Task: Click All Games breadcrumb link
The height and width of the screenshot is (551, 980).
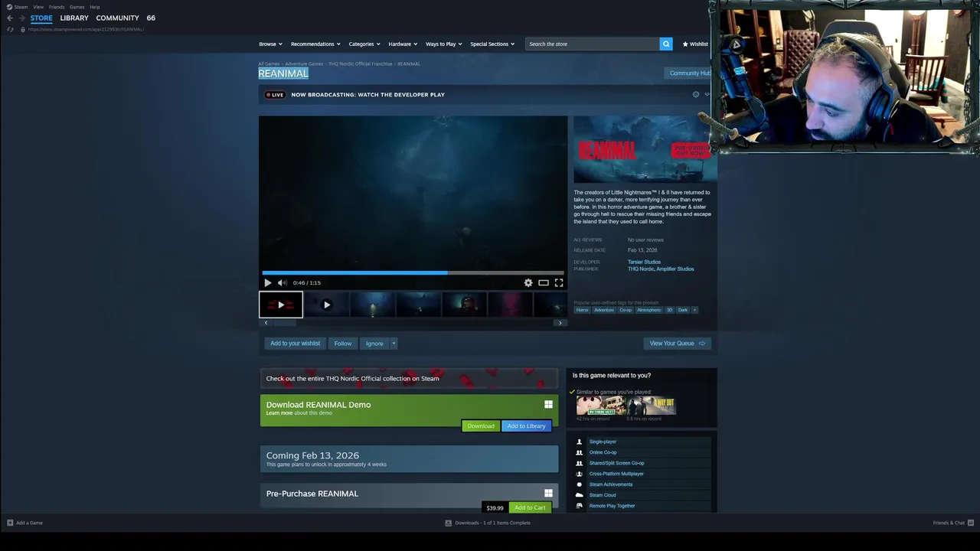Action: coord(269,64)
